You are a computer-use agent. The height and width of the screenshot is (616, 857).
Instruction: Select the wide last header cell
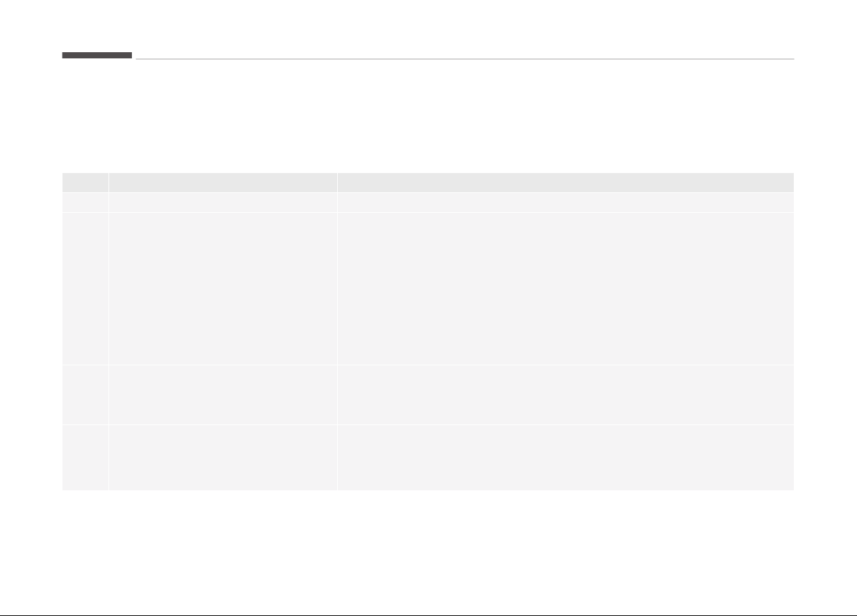click(566, 183)
